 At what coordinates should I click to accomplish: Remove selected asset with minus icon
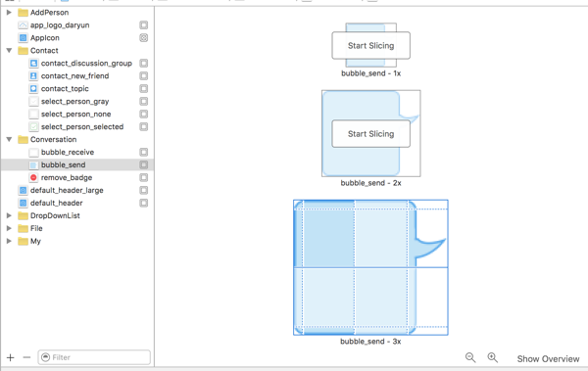(26, 357)
